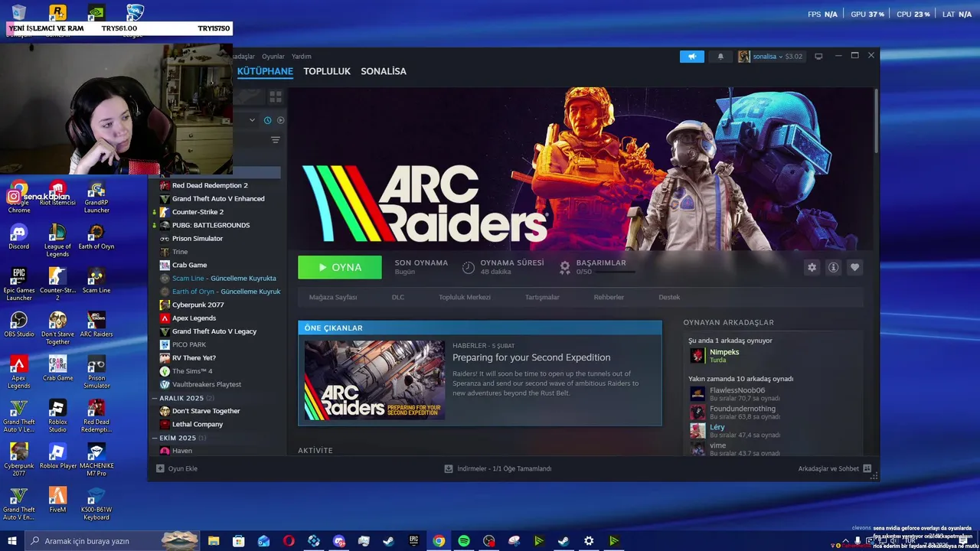
Task: Add ARC Raiders to favorites heart
Action: pyautogui.click(x=854, y=267)
